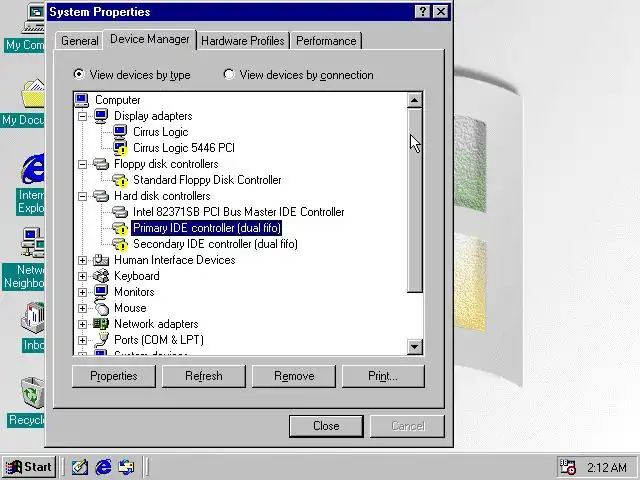
Task: Select the Computer root text label
Action: point(118,100)
